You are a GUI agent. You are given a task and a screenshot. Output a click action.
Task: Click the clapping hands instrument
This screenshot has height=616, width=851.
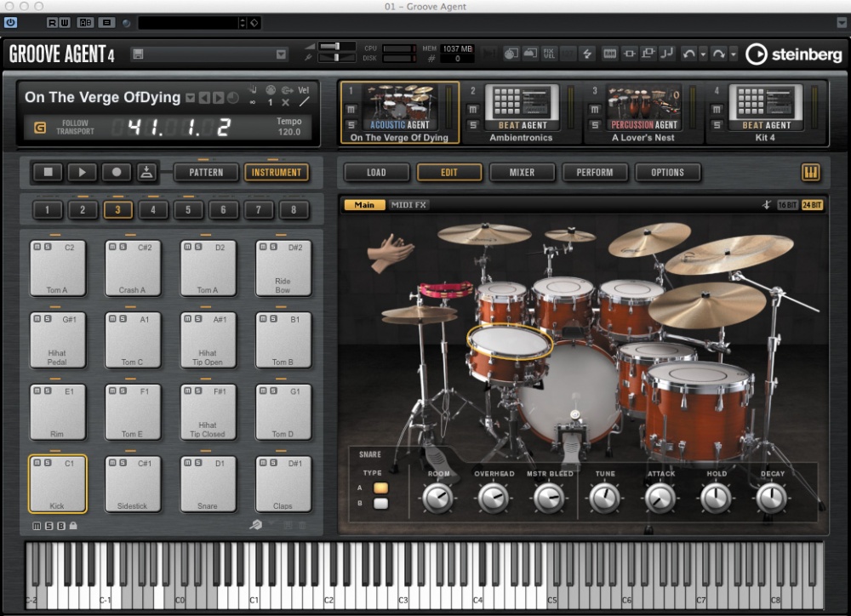pos(389,253)
